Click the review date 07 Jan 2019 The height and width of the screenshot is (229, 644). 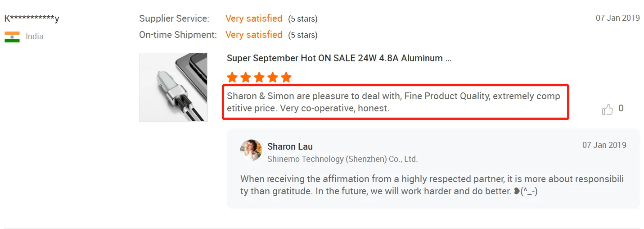617,18
